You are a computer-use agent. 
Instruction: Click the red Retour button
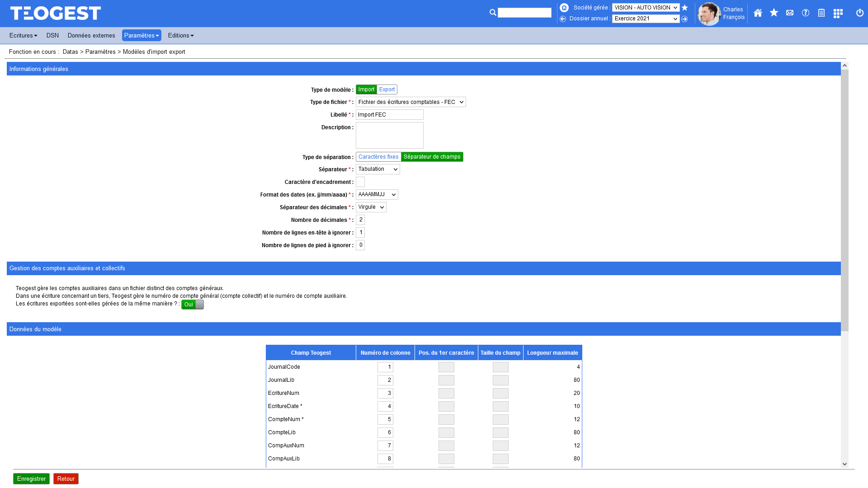coord(66,479)
